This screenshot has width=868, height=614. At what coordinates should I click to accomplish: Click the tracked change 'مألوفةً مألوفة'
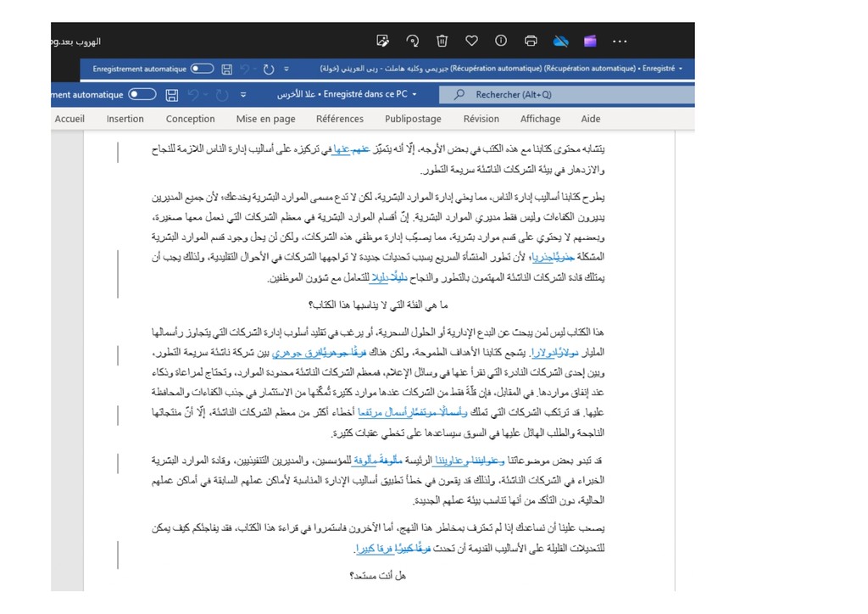378,460
